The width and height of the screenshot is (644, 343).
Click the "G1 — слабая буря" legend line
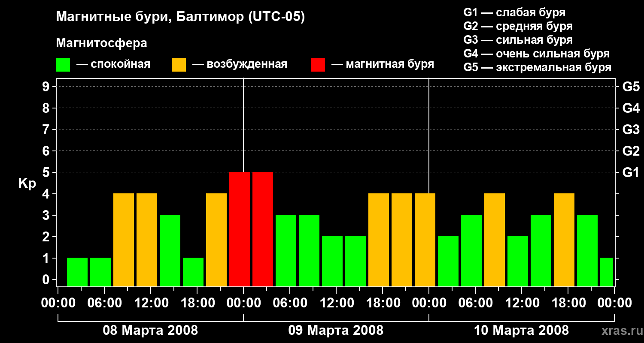[514, 12]
